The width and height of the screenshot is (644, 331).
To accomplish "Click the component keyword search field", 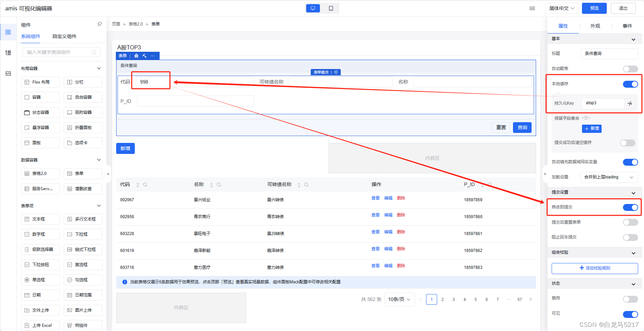I will click(x=62, y=52).
